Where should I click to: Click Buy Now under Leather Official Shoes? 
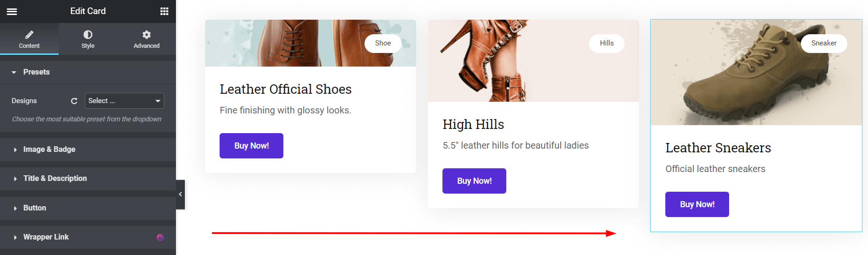(251, 146)
